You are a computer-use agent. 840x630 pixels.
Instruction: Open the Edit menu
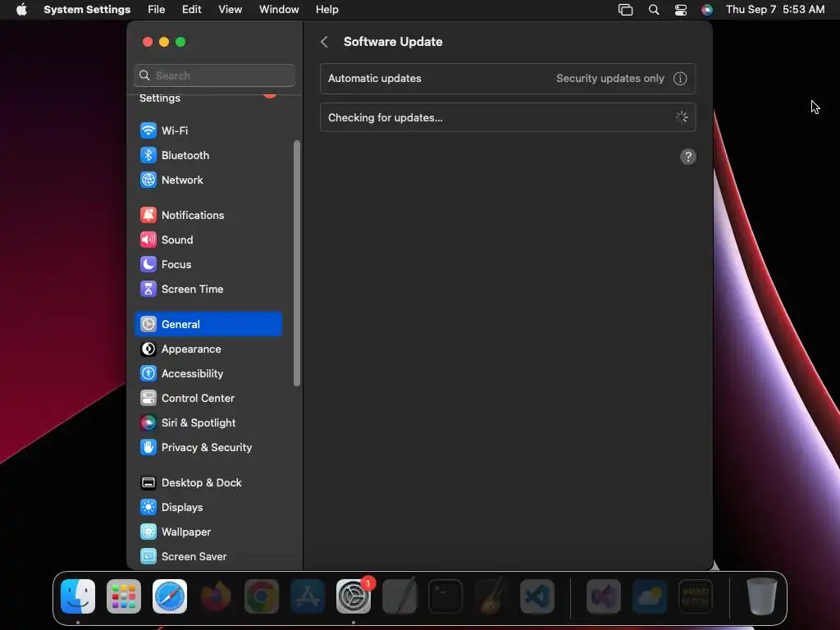point(192,10)
